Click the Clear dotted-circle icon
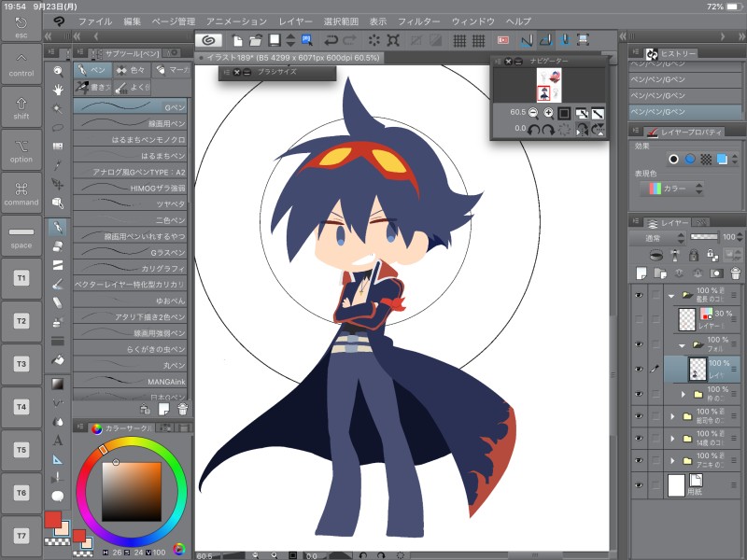 click(374, 40)
